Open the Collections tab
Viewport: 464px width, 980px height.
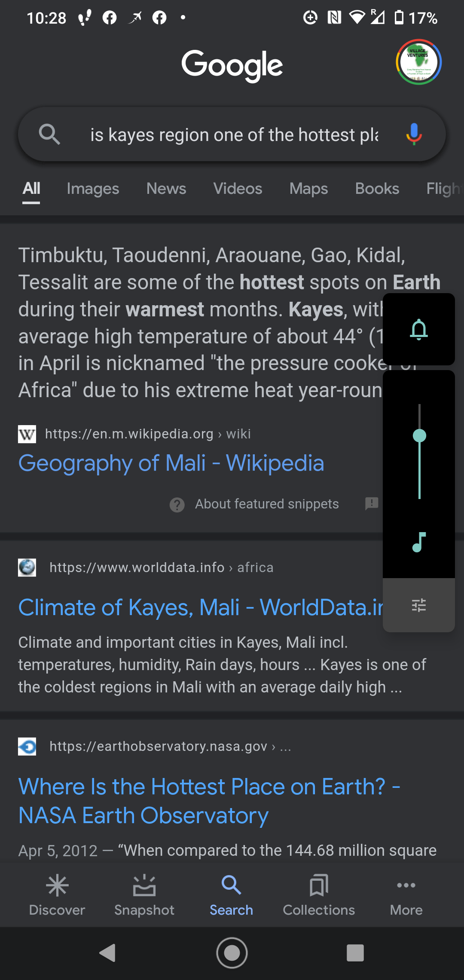click(319, 894)
